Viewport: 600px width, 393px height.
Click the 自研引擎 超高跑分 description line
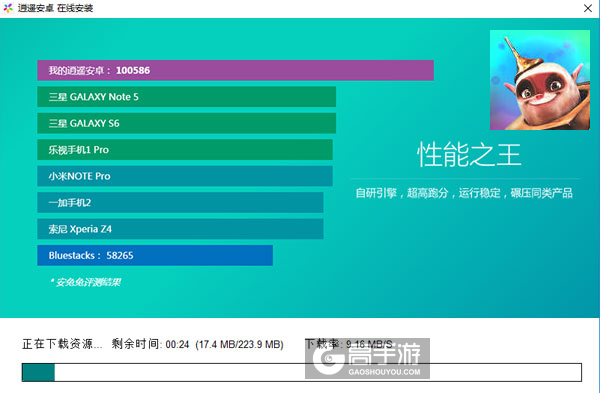pyautogui.click(x=464, y=193)
